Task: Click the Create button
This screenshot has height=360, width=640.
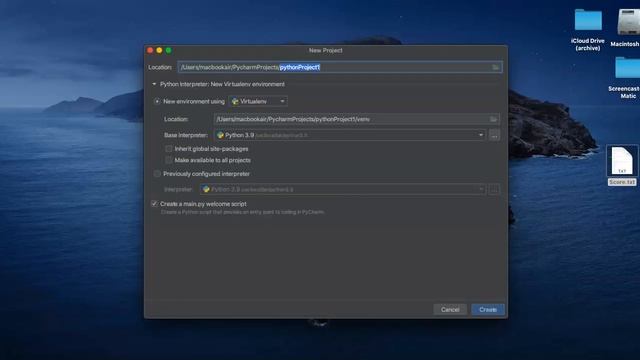Action: coord(488,309)
